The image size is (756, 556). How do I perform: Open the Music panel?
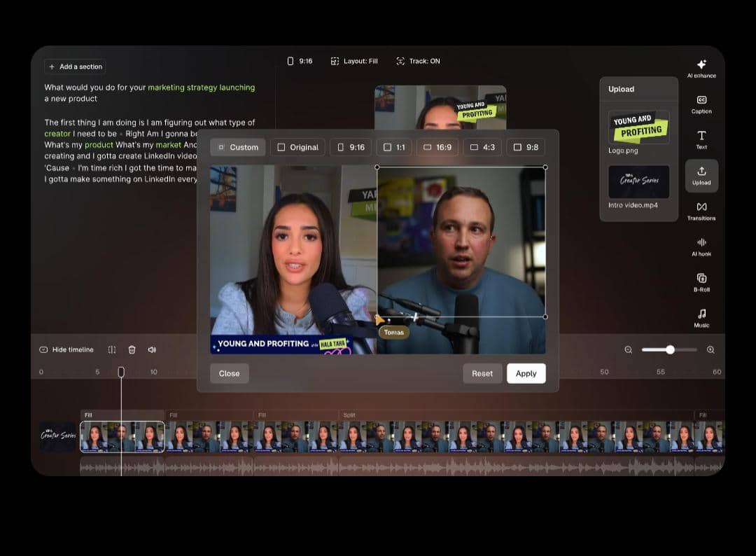(701, 318)
